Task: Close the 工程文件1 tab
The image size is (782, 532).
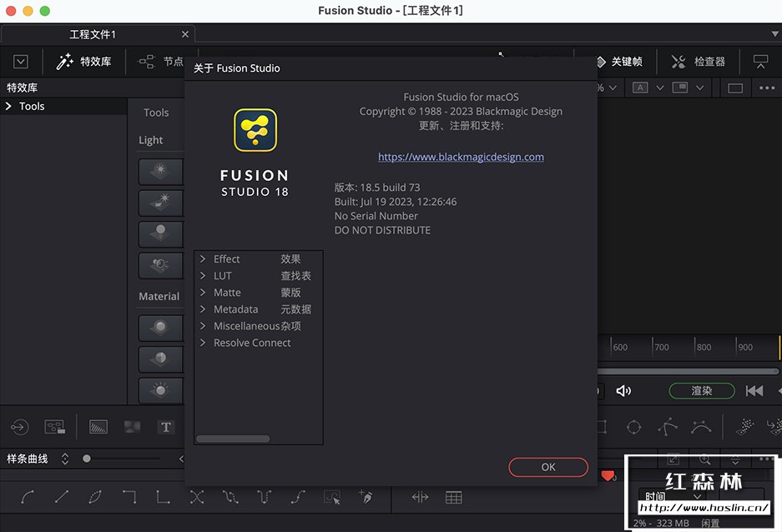Action: pos(185,34)
